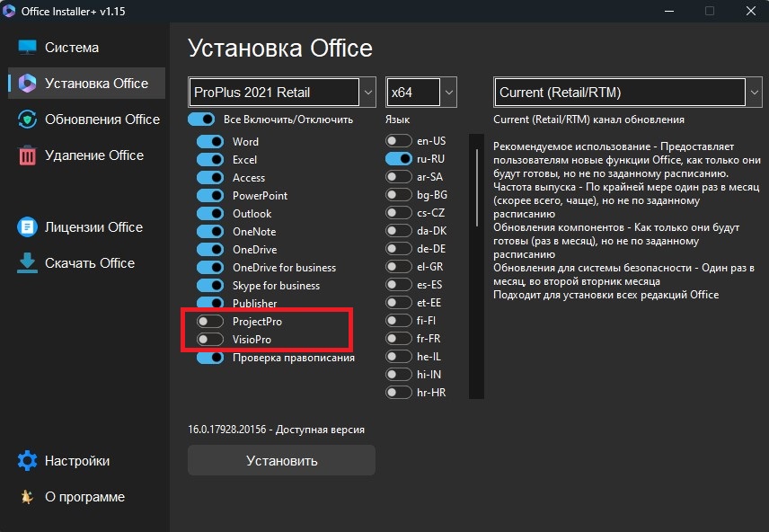
Task: Toggle the en-US language switch
Action: [398, 141]
